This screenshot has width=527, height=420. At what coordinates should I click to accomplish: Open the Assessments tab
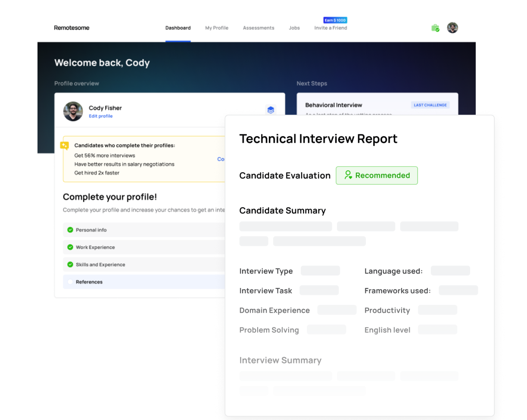[259, 28]
